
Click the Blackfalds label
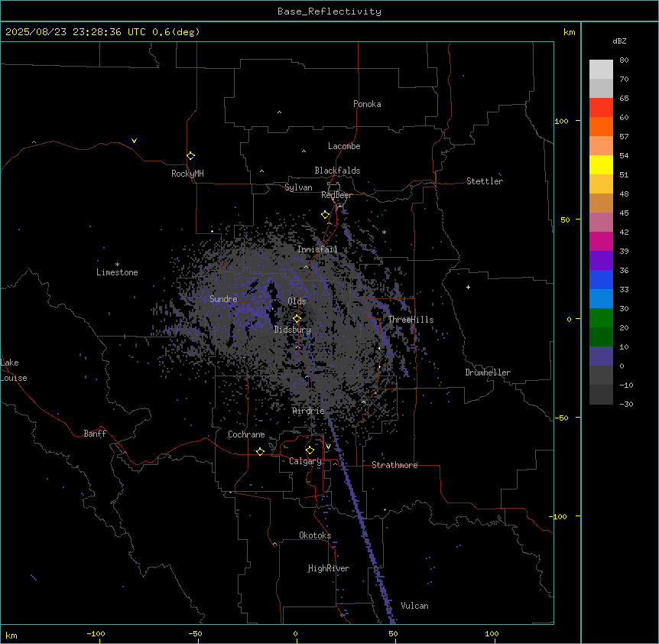[337, 171]
